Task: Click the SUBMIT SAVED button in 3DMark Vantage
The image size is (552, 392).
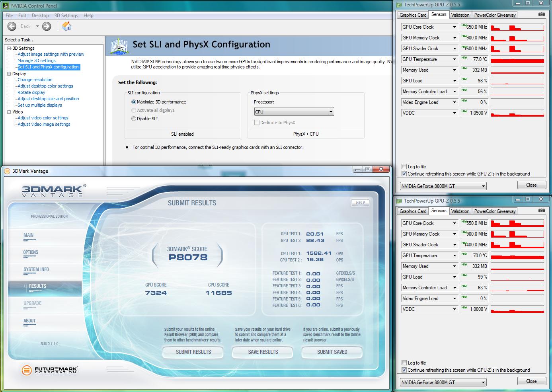Action: [332, 352]
